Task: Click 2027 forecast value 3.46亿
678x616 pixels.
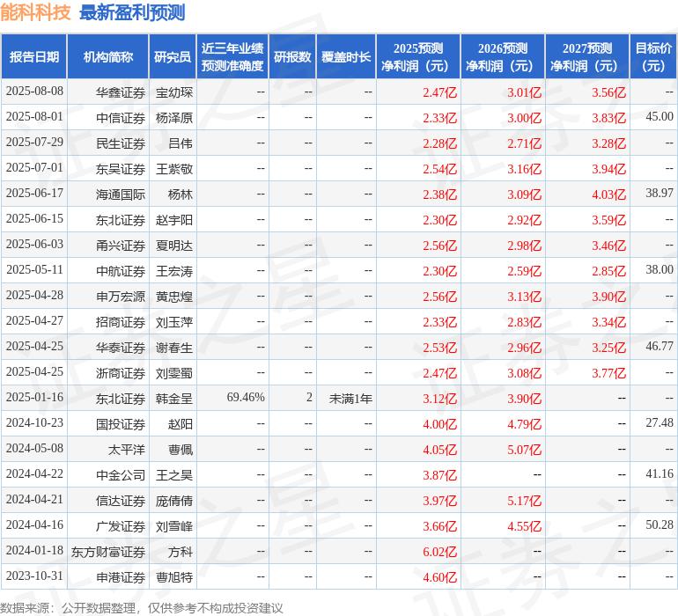Action: [x=608, y=246]
